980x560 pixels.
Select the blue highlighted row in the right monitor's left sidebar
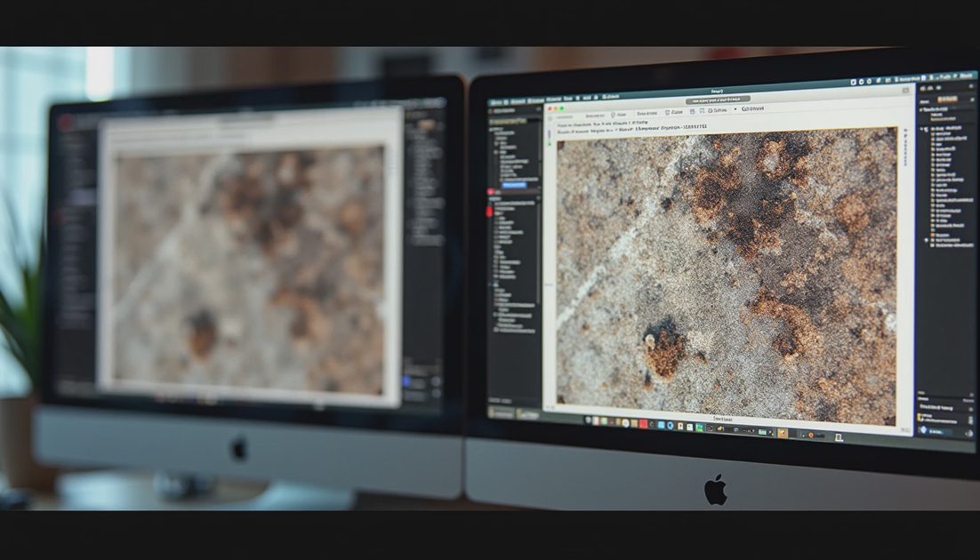pyautogui.click(x=514, y=185)
